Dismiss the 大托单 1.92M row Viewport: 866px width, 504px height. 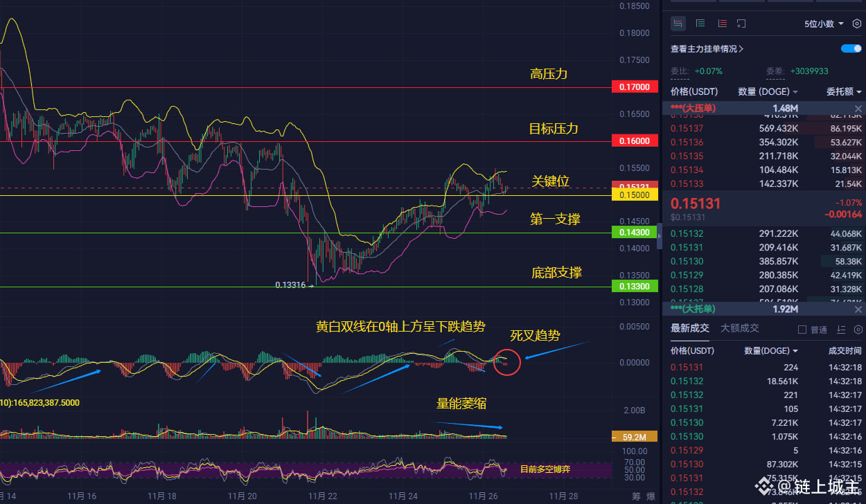[x=858, y=309]
